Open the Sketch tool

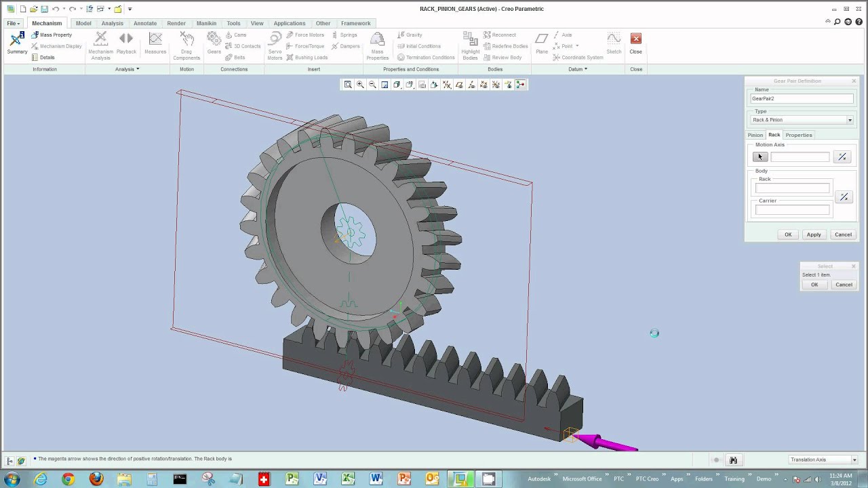tap(614, 43)
